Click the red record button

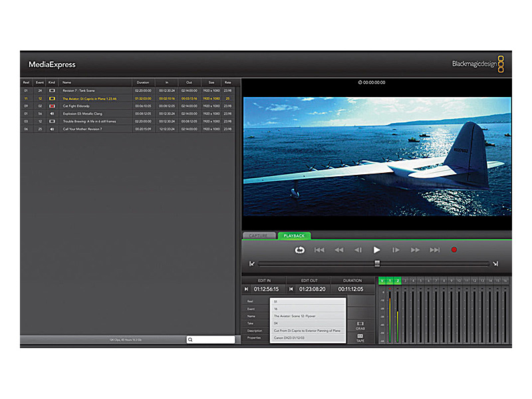click(454, 250)
